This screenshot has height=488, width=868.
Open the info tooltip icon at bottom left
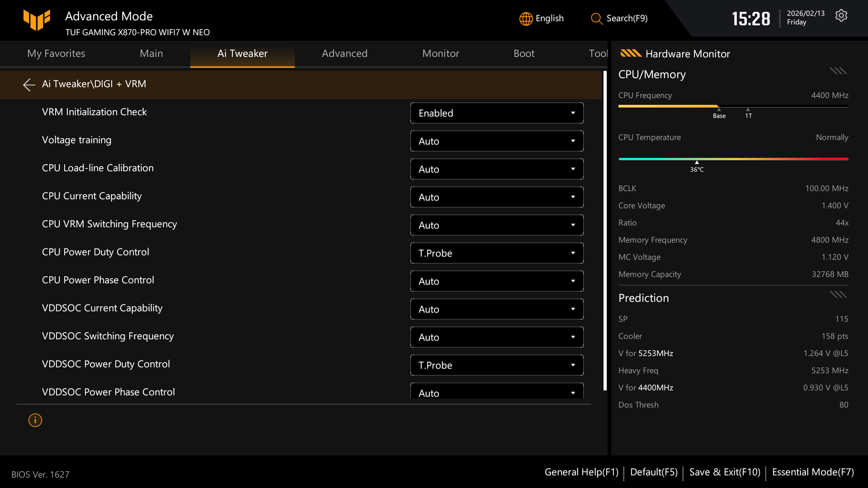pyautogui.click(x=35, y=420)
